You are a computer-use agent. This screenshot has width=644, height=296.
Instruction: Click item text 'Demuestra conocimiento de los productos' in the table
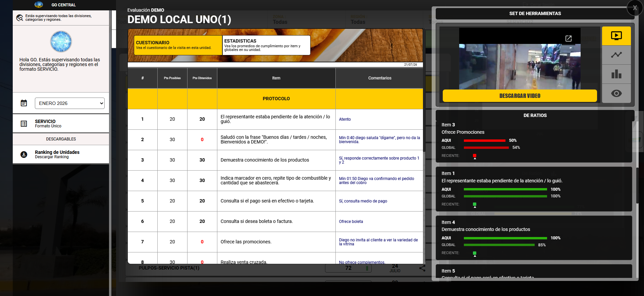265,160
